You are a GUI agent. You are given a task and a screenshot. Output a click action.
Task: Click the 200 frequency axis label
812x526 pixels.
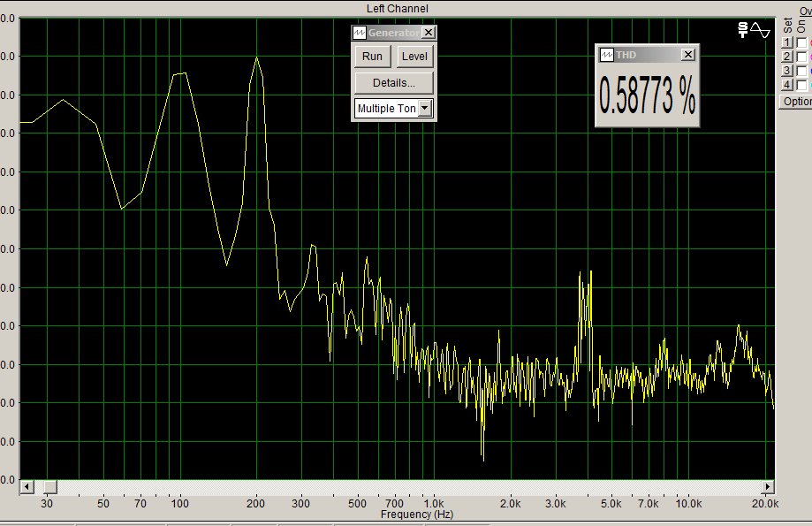coord(256,504)
